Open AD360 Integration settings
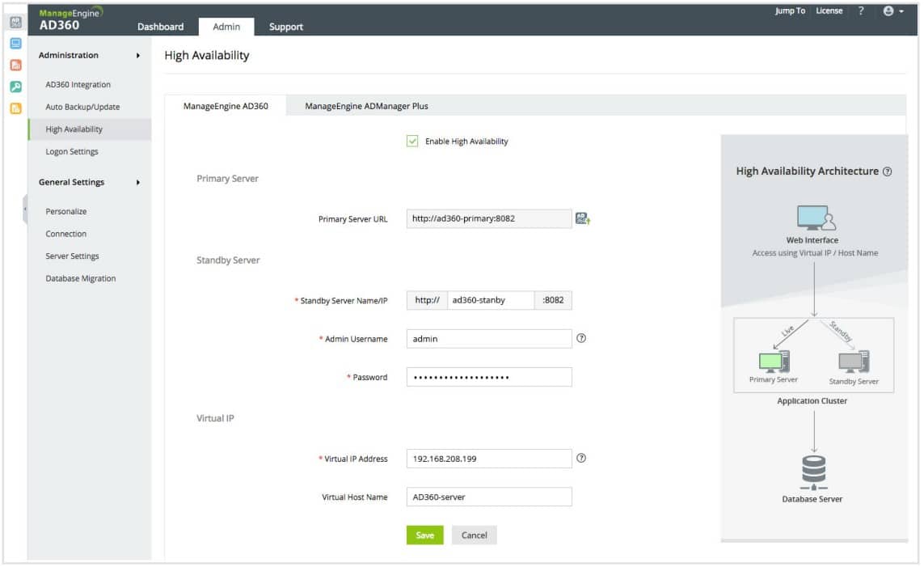Image resolution: width=924 pixels, height=567 pixels. [x=78, y=85]
